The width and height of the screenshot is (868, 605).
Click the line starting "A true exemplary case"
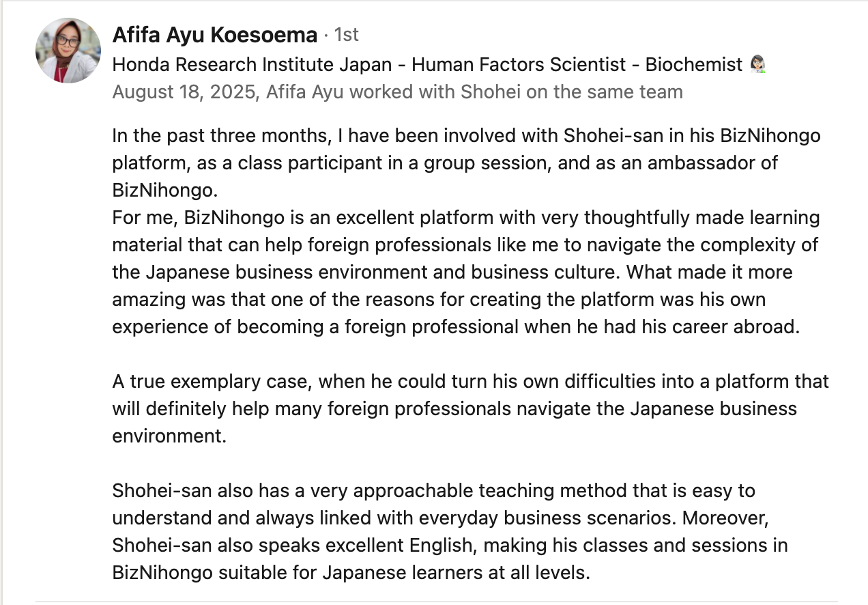(471, 381)
